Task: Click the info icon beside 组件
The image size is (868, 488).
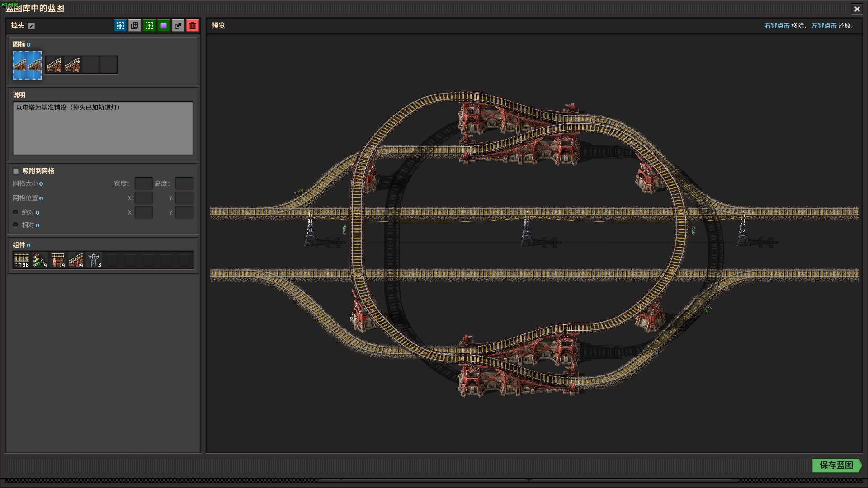Action: [28, 245]
